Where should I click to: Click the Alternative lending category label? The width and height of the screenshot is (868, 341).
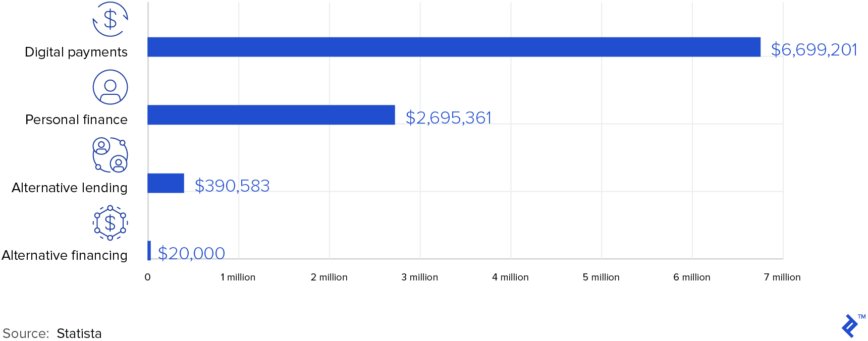70,188
